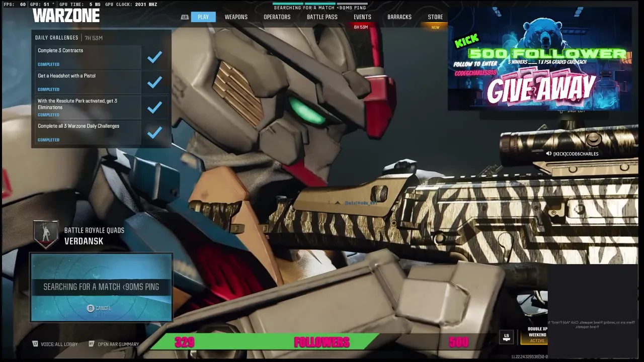
Task: Open the Operators tab
Action: (x=277, y=17)
